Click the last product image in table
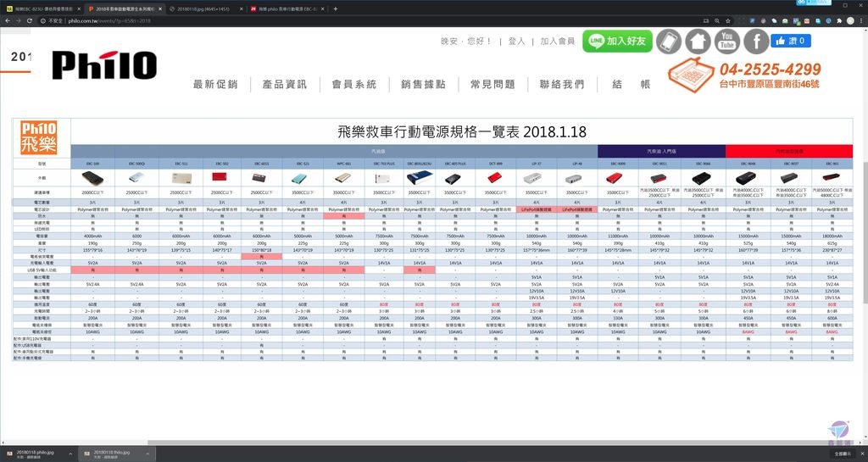Image resolution: width=868 pixels, height=462 pixels. click(x=832, y=177)
